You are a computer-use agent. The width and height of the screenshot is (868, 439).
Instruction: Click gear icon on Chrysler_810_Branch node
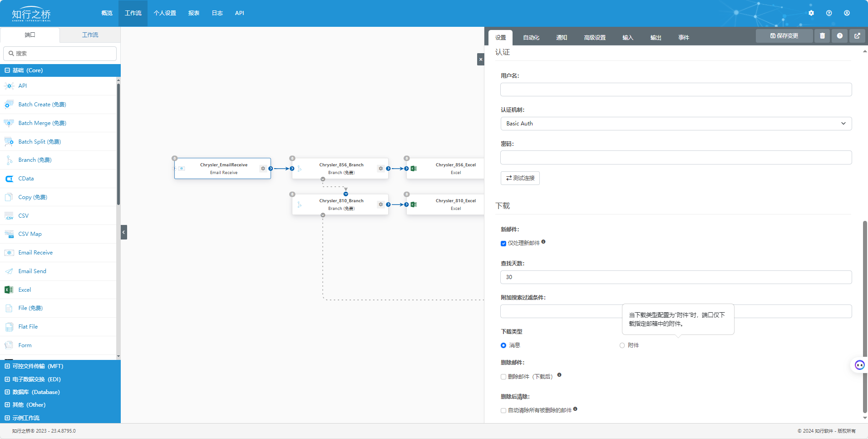[380, 205]
